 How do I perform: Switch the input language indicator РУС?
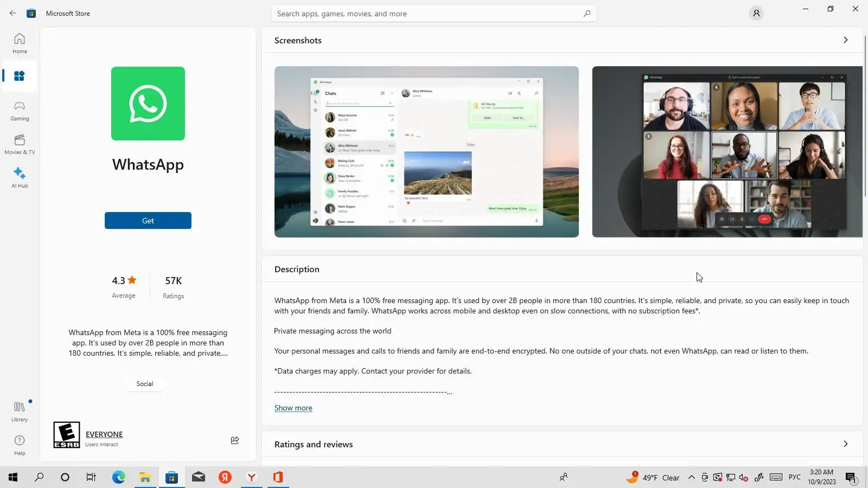[795, 477]
